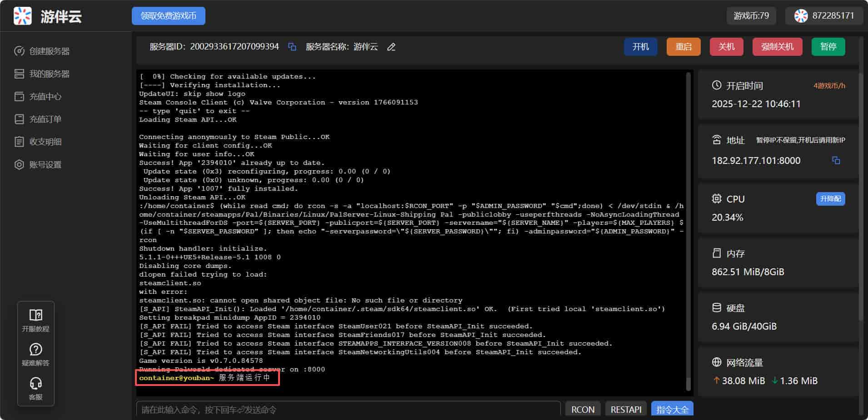
Task: Edit server name with pencil icon
Action: tap(391, 47)
